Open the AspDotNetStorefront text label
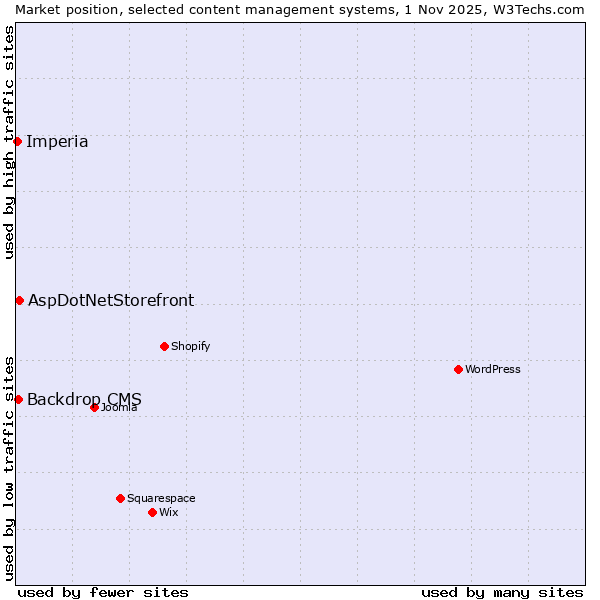 [x=111, y=300]
